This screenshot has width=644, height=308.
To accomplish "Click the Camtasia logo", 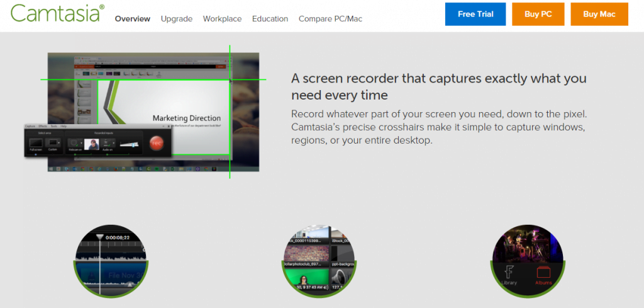I will tap(57, 13).
